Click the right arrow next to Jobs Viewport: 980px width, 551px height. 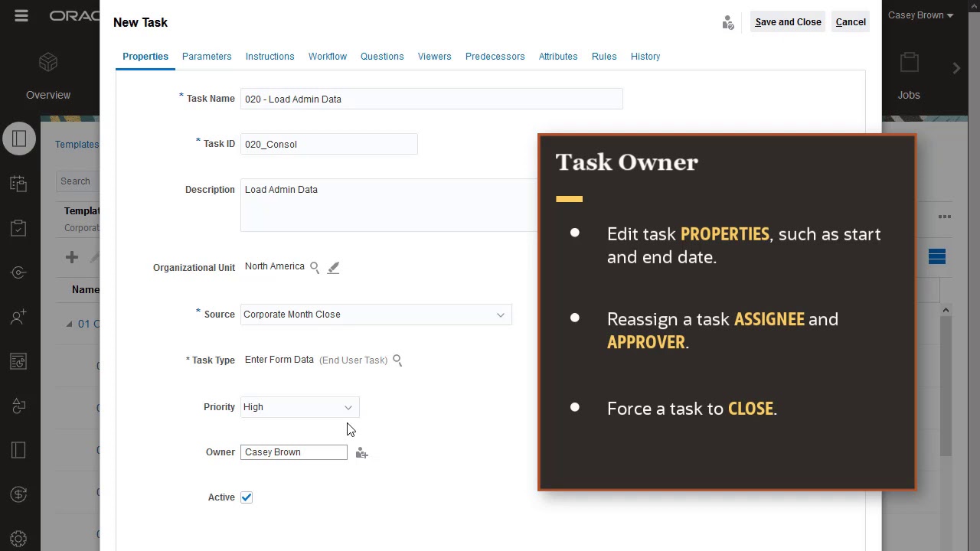click(956, 68)
